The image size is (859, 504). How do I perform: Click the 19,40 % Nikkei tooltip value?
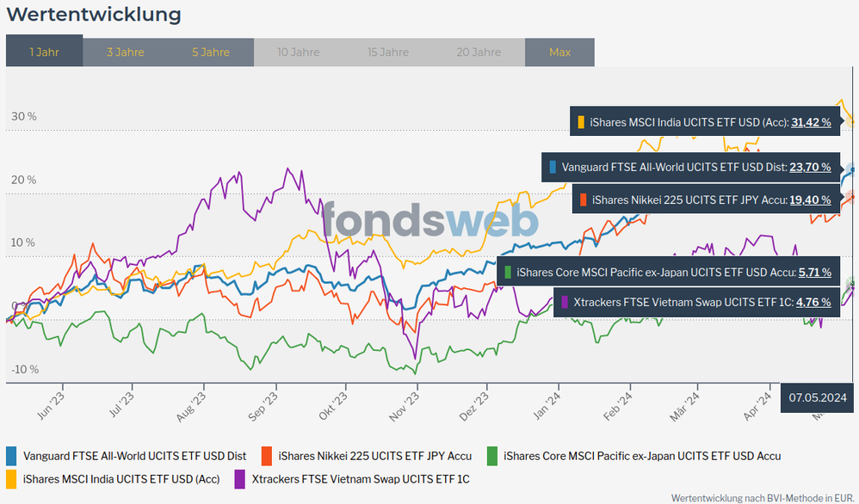coord(811,200)
